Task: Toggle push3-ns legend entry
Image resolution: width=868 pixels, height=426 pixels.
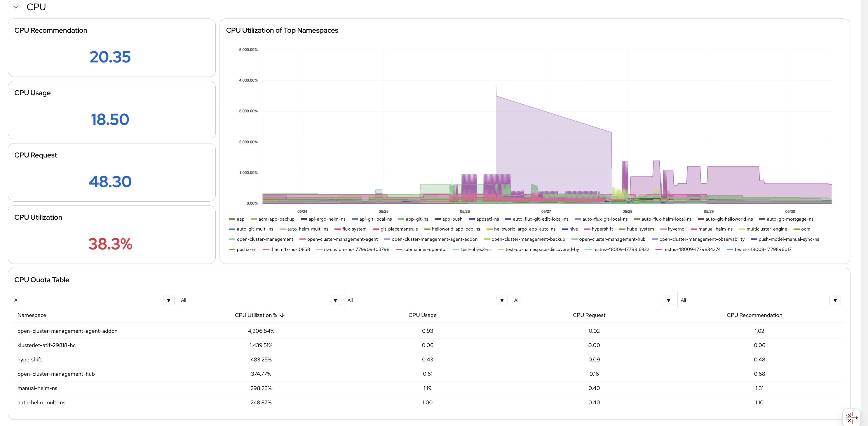Action: tap(243, 249)
